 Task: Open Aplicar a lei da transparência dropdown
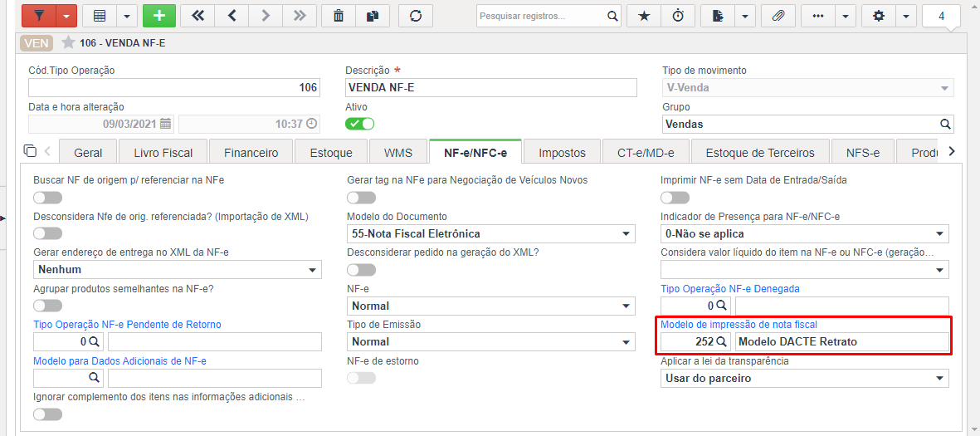click(x=804, y=379)
